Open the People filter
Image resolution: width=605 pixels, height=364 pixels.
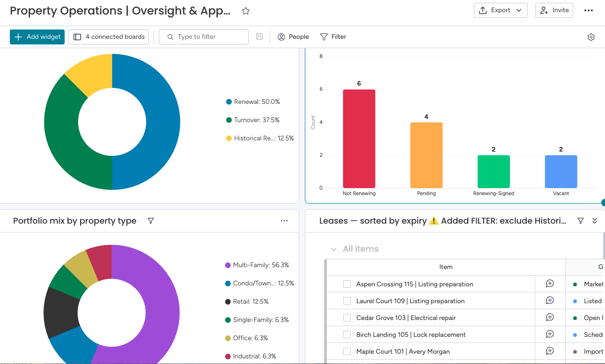tap(293, 36)
